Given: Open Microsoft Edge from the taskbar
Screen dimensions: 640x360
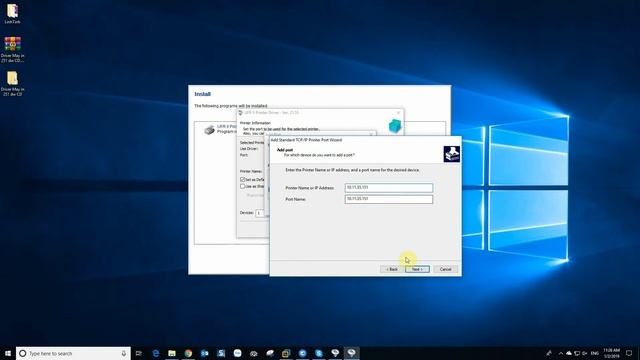Looking at the screenshot, I should [156, 353].
